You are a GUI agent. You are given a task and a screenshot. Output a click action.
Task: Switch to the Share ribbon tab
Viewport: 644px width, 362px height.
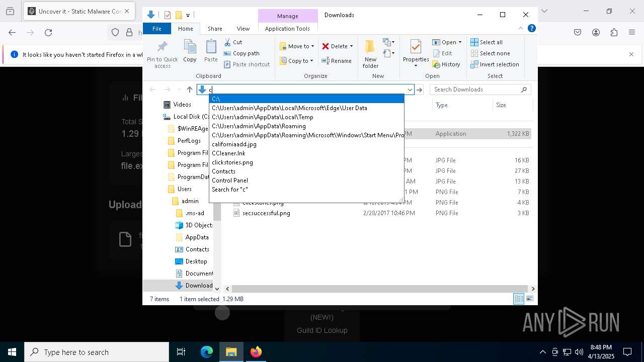tap(215, 29)
